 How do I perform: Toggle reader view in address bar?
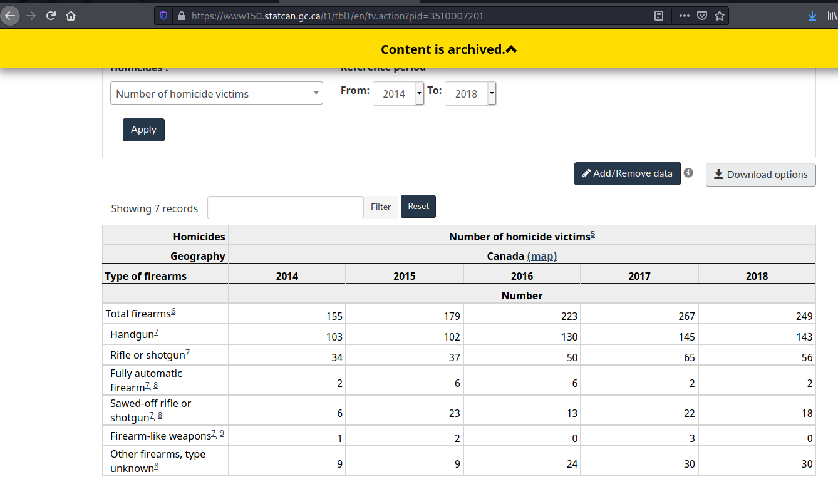tap(659, 16)
